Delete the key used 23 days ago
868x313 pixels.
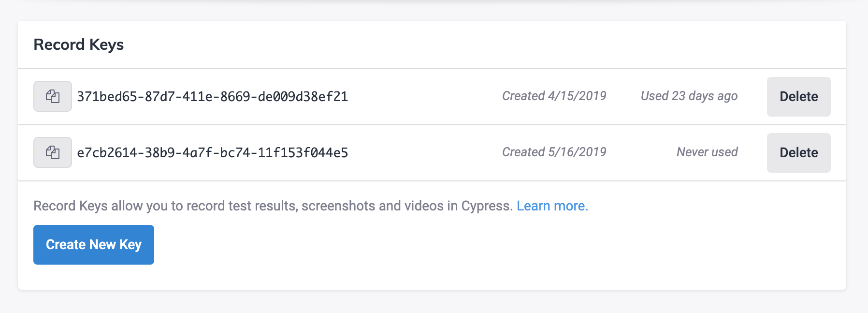[x=798, y=96]
